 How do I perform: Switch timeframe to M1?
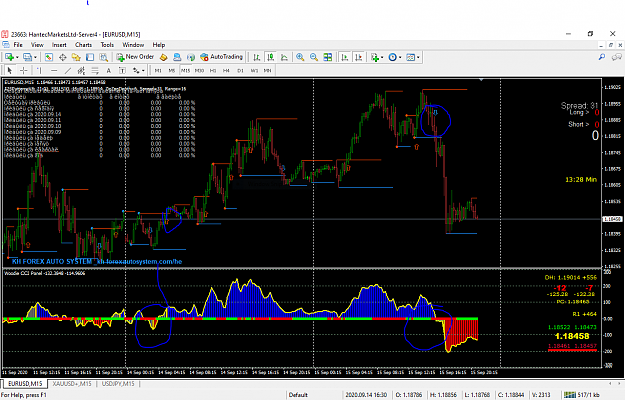158,71
